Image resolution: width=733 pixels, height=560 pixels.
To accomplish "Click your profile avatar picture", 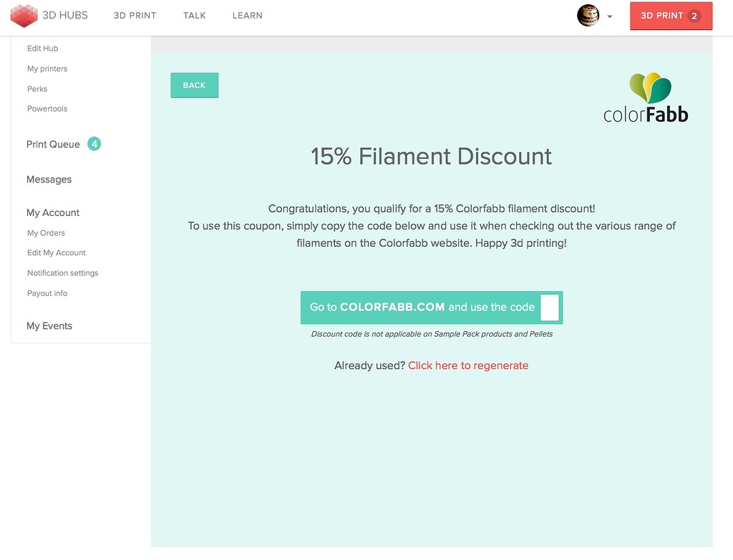I will 587,16.
